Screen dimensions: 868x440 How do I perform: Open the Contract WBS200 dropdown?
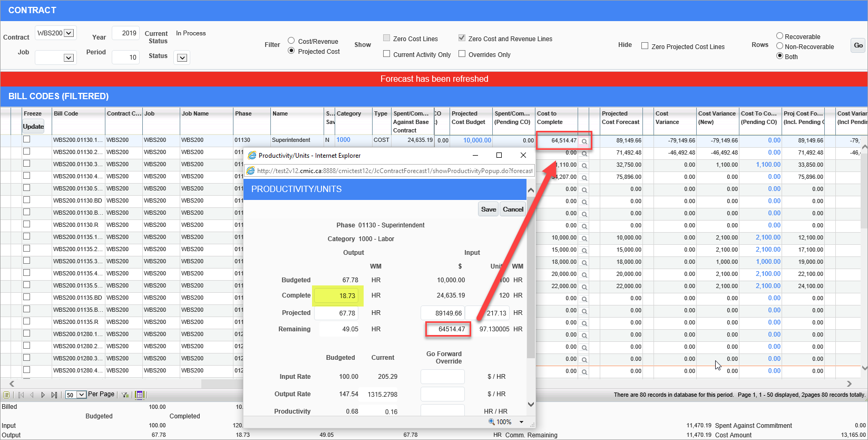pyautogui.click(x=69, y=33)
